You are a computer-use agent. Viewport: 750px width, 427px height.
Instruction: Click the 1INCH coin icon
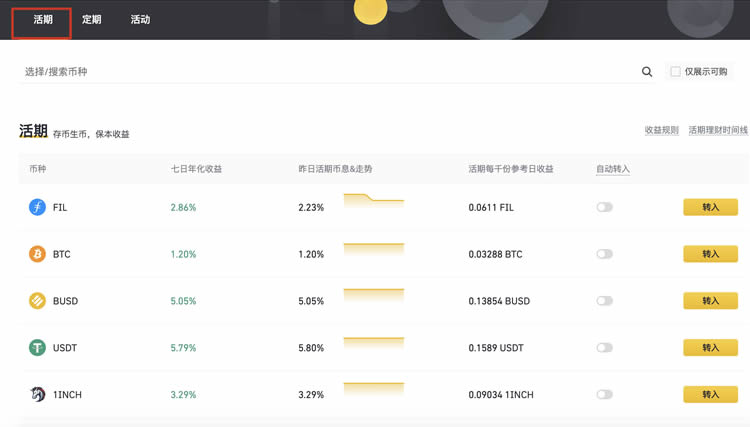click(37, 395)
